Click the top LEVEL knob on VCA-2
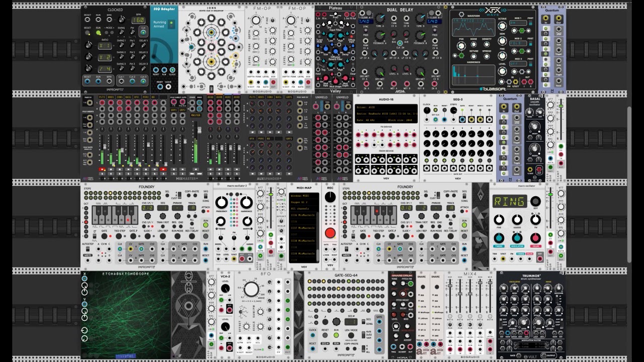 tap(225, 289)
